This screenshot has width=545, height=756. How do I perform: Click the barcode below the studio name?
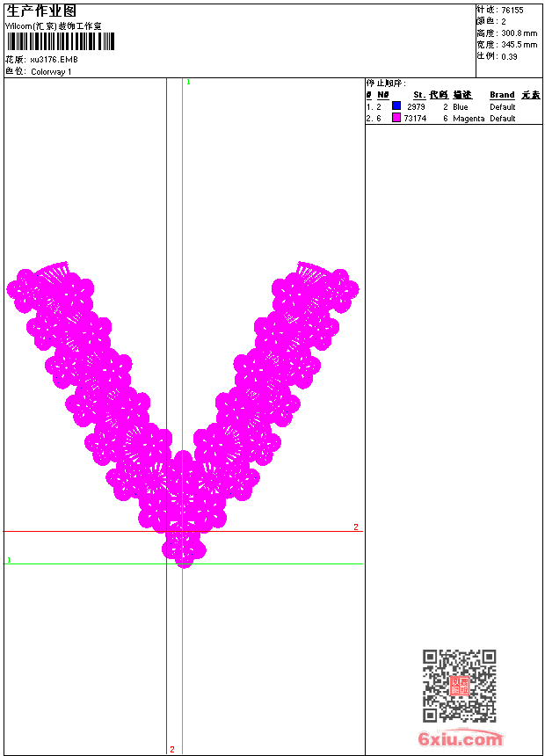(61, 41)
